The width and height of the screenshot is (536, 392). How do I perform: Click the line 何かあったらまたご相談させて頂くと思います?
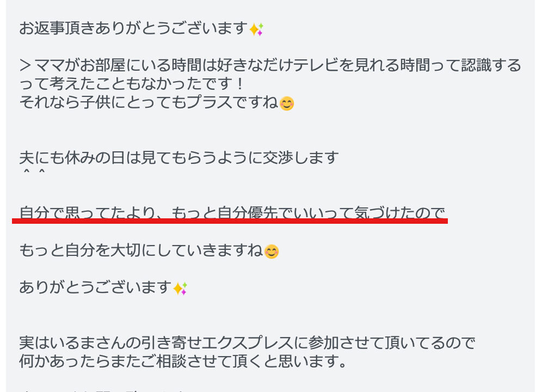[183, 361]
